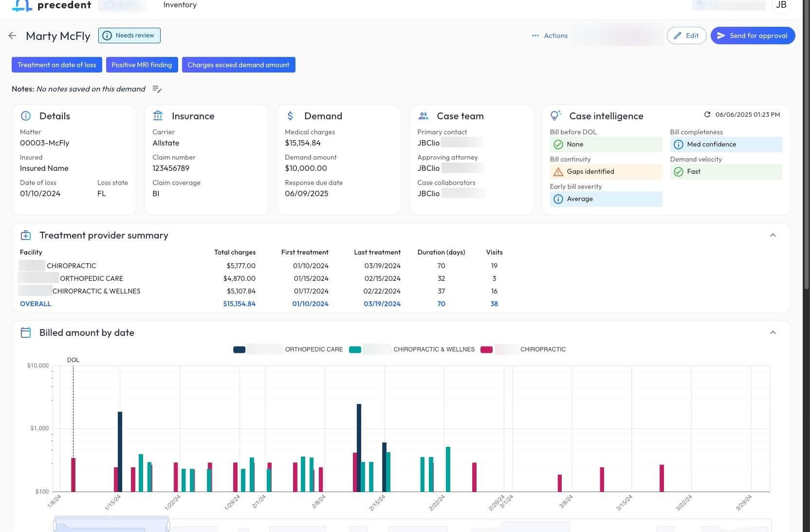The image size is (810, 532).
Task: Click the Send for approval button
Action: [753, 36]
